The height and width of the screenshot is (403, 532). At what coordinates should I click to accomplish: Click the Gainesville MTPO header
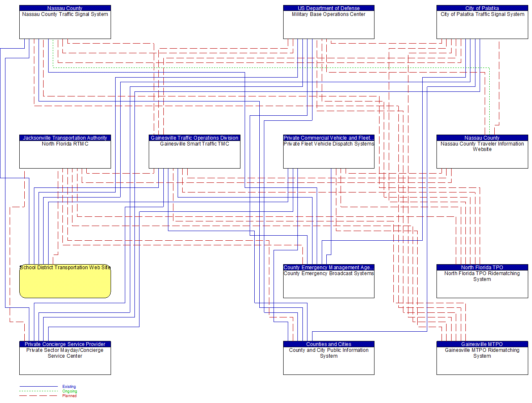tap(482, 344)
